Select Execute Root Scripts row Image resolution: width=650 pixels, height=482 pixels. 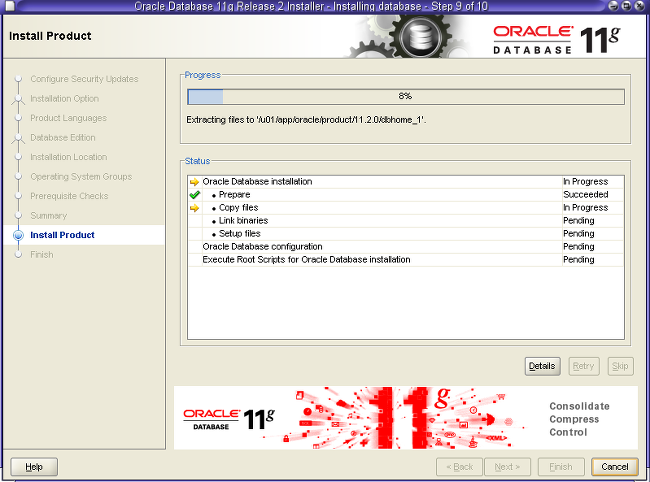tap(405, 260)
